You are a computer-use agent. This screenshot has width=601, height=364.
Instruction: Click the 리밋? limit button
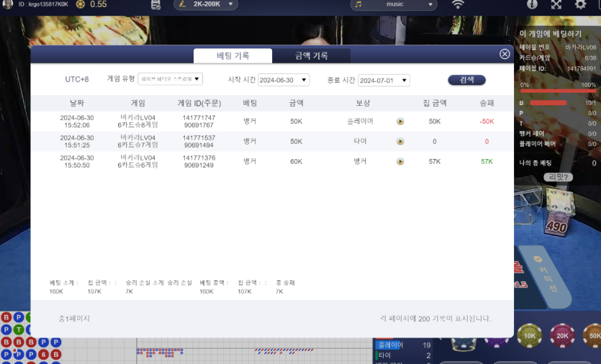(x=559, y=177)
